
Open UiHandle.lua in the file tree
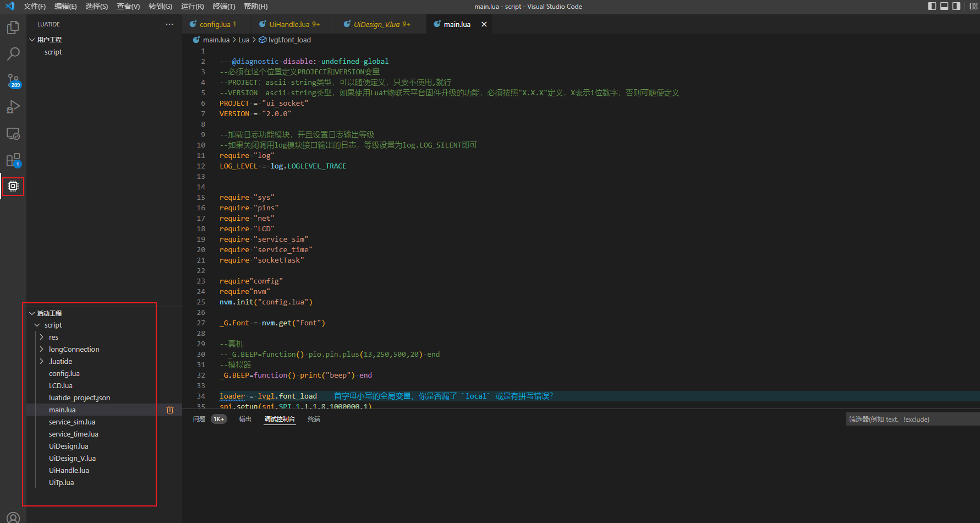69,470
